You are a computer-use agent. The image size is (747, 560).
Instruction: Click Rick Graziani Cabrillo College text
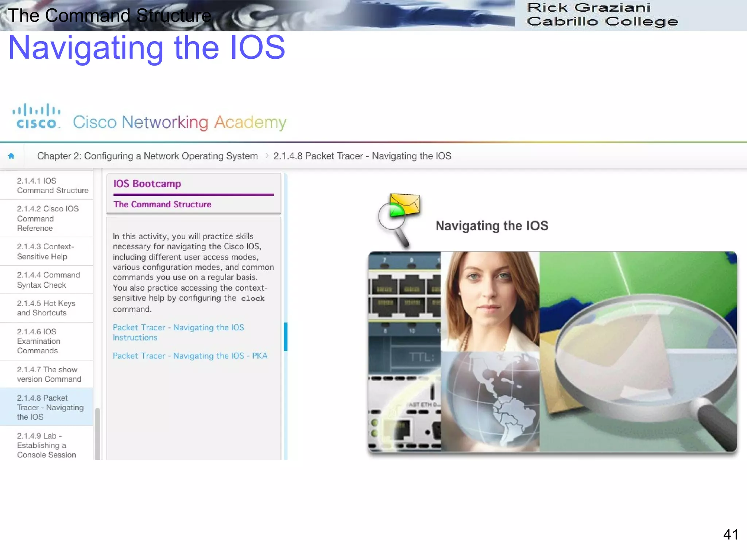pos(602,15)
